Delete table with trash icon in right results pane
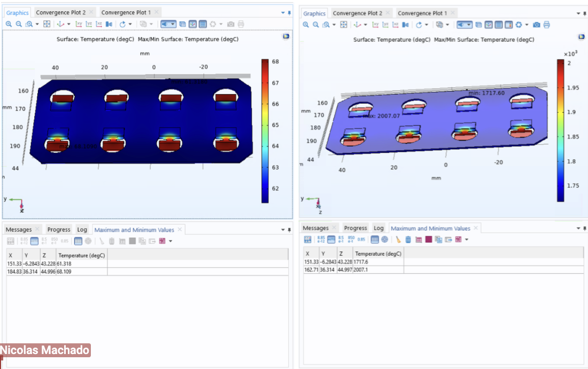Screen dimensions: 588x369 point(408,239)
